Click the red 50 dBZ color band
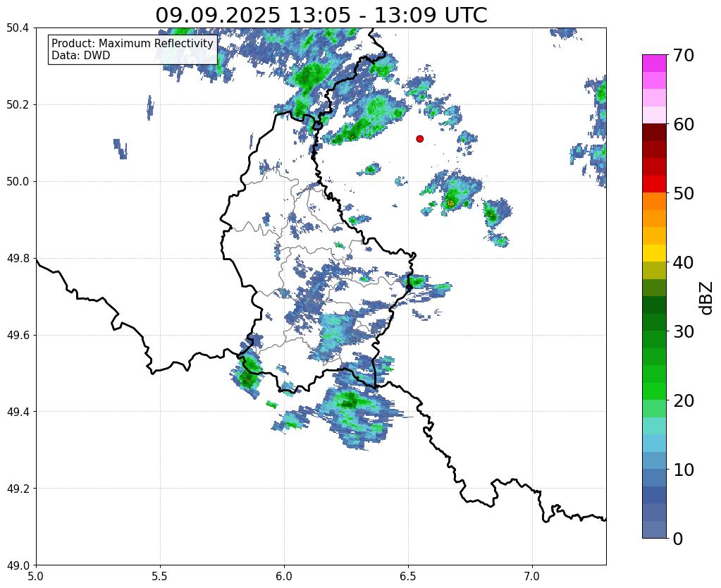Image resolution: width=721 pixels, height=588 pixels. [654, 184]
